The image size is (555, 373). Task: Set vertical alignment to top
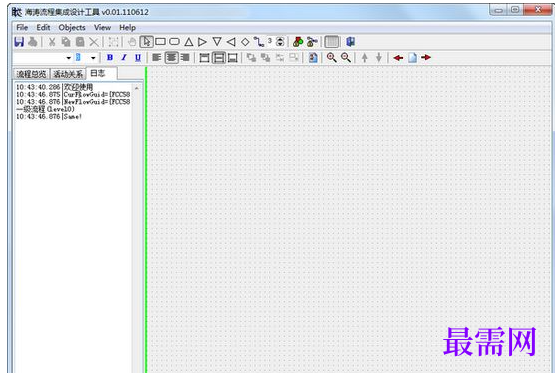(x=204, y=57)
